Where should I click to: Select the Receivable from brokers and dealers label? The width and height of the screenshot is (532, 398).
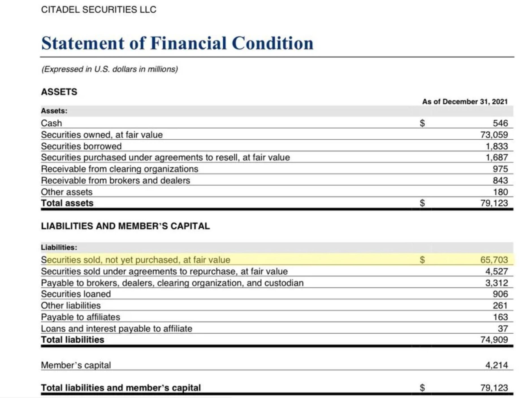pyautogui.click(x=116, y=180)
